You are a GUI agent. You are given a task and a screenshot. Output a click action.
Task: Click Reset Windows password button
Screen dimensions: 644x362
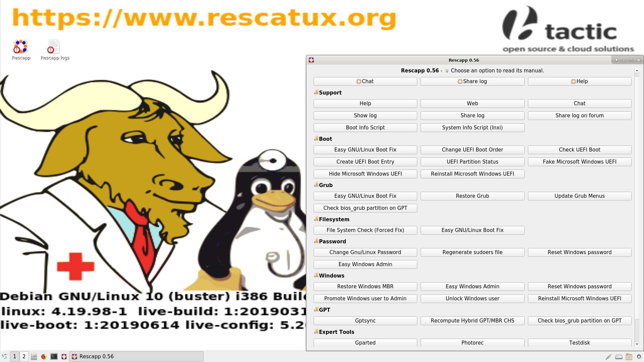pos(579,252)
